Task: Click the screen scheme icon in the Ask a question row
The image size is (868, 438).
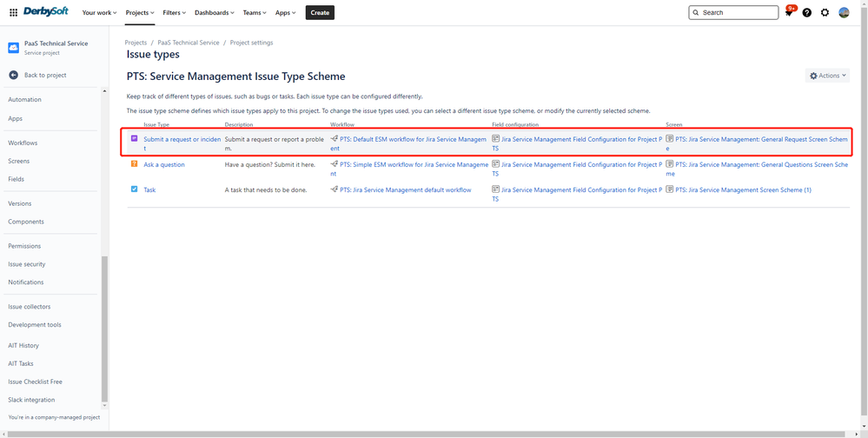Action: pos(669,164)
